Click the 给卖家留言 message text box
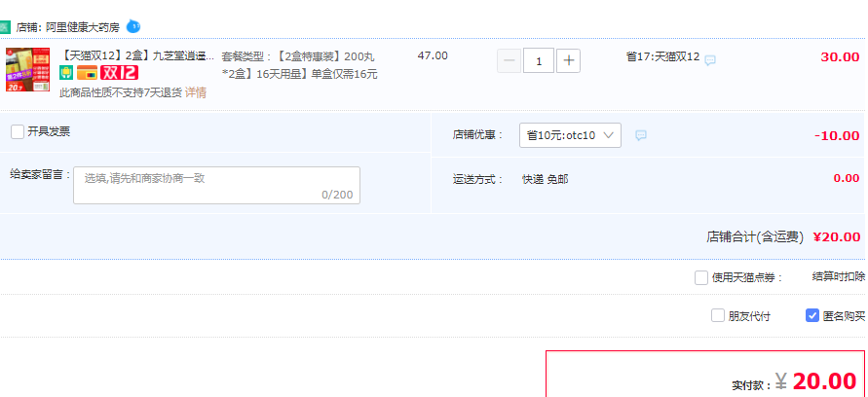Viewport: 868px width, 397px height. tap(216, 185)
